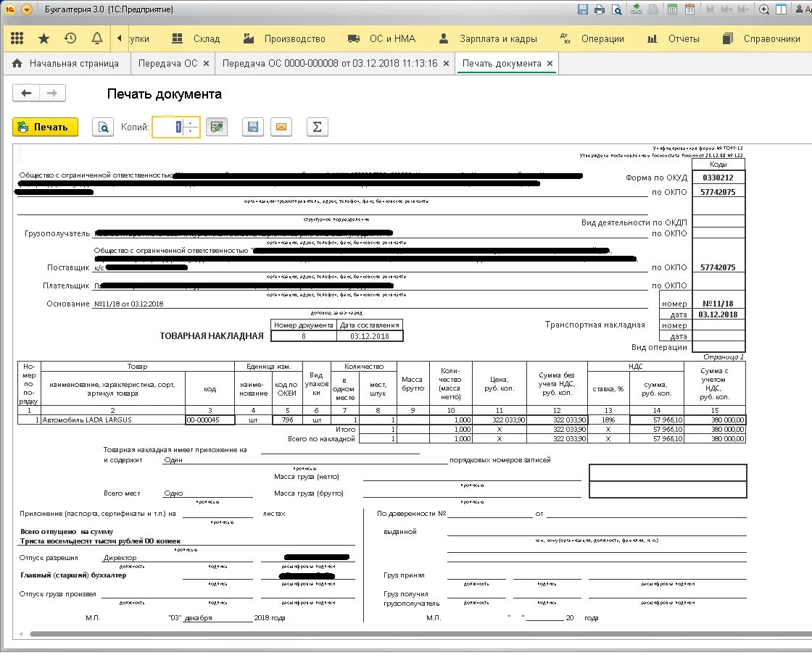Image resolution: width=812 pixels, height=655 pixels.
Task: Open the application main menu dropdown arrow
Action: [x=28, y=9]
